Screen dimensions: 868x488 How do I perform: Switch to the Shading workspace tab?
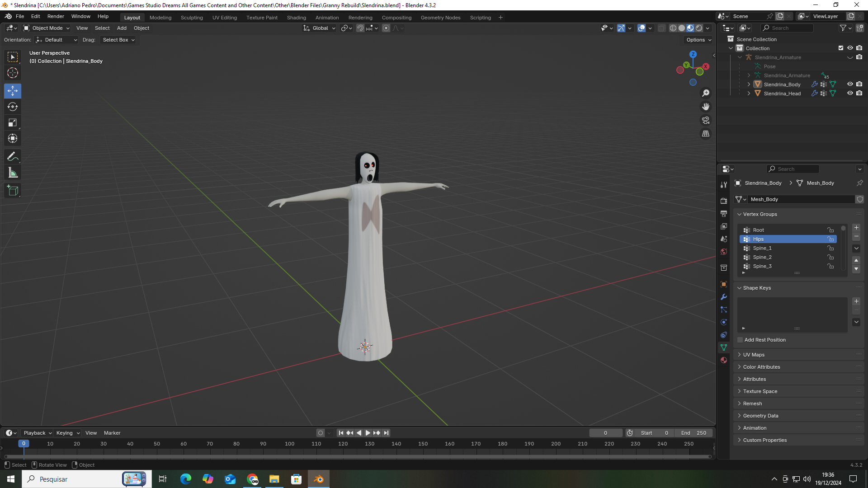296,18
